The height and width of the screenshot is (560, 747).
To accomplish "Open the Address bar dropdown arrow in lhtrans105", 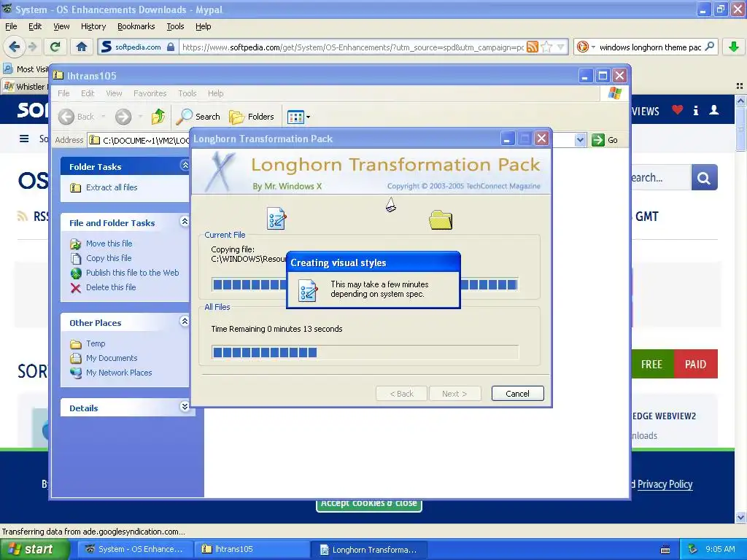I will pyautogui.click(x=580, y=140).
